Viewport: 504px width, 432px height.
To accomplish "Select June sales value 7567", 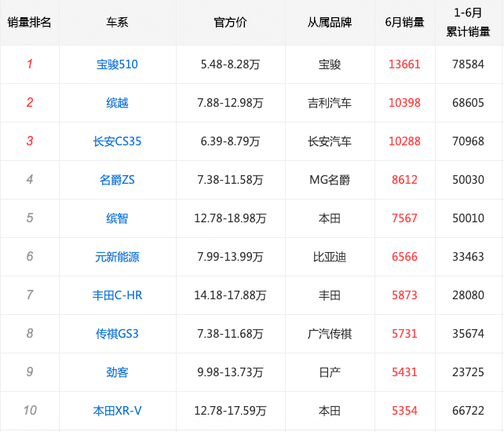I will coord(404,218).
